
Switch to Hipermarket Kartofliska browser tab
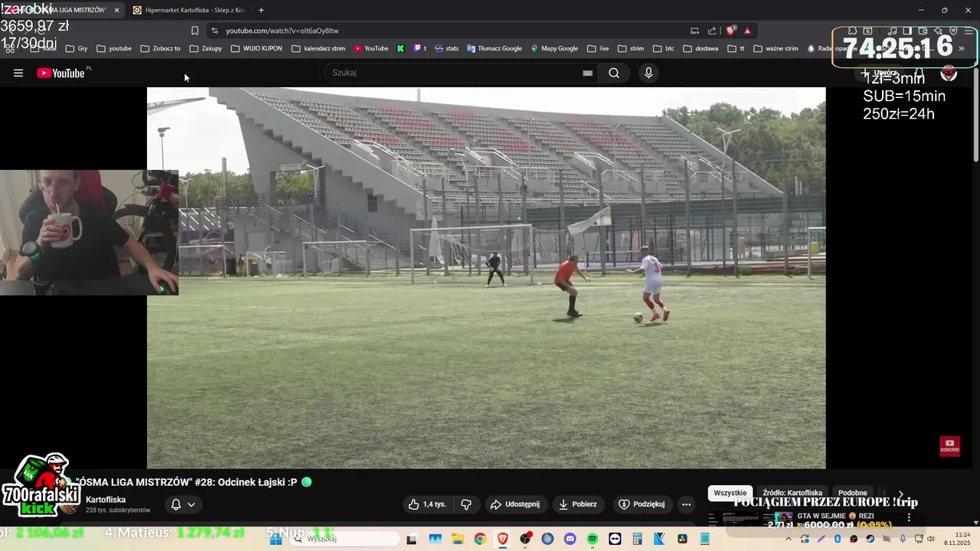[189, 10]
